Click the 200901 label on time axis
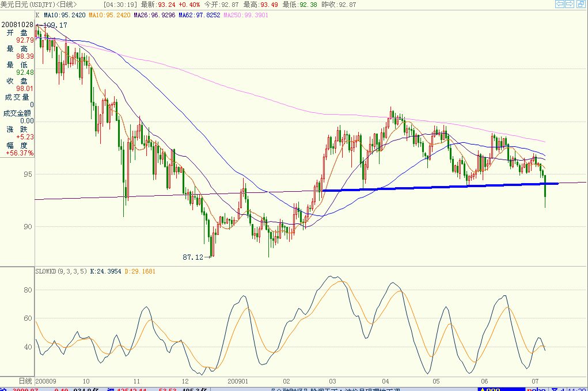Screen dimensions: 588x391 pos(238,381)
